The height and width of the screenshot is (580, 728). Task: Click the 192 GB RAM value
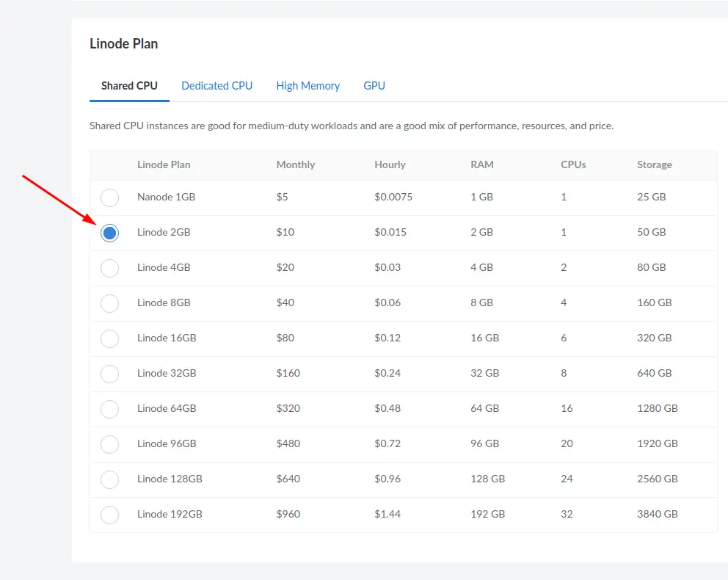[x=488, y=515]
